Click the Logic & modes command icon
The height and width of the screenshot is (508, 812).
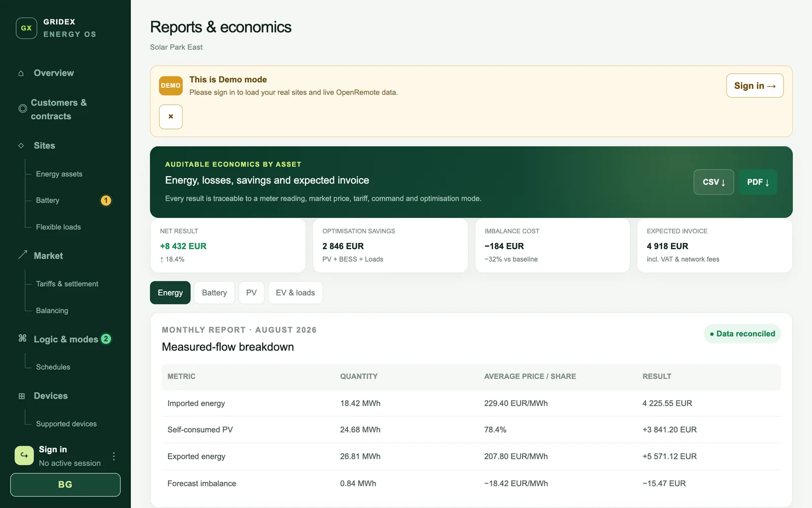coord(22,338)
